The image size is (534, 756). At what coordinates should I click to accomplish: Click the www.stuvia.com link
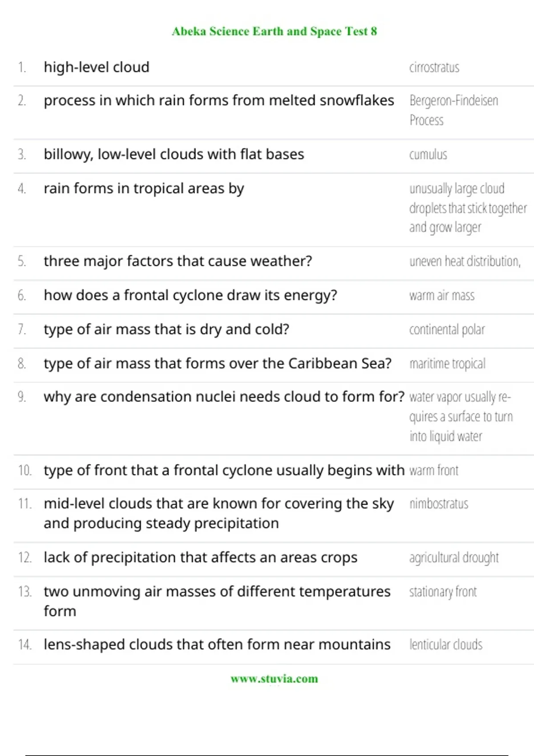pyautogui.click(x=274, y=679)
